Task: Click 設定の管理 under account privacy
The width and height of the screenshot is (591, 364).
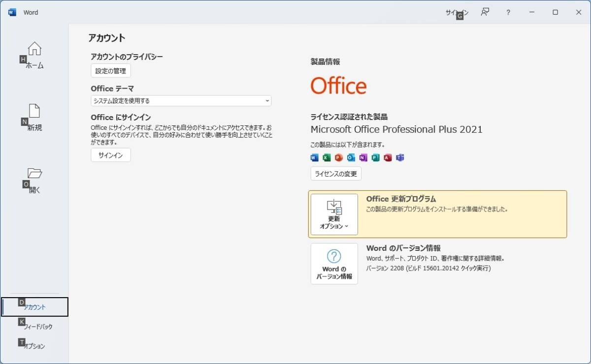Action: click(x=111, y=71)
